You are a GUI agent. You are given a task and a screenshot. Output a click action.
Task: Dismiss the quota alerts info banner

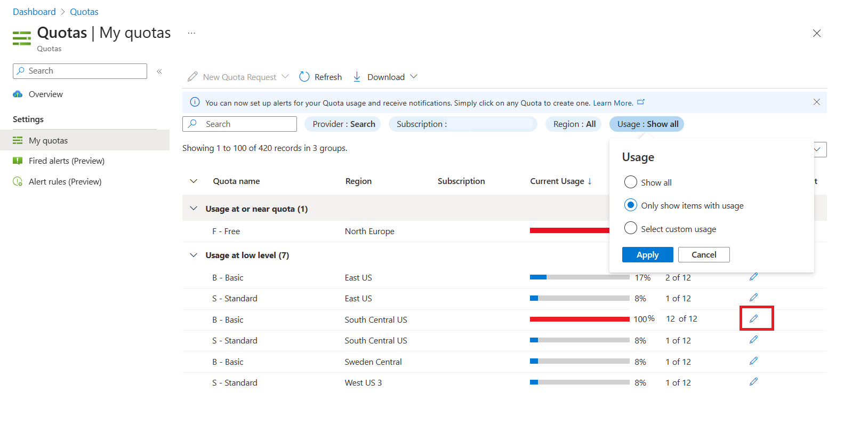(816, 102)
